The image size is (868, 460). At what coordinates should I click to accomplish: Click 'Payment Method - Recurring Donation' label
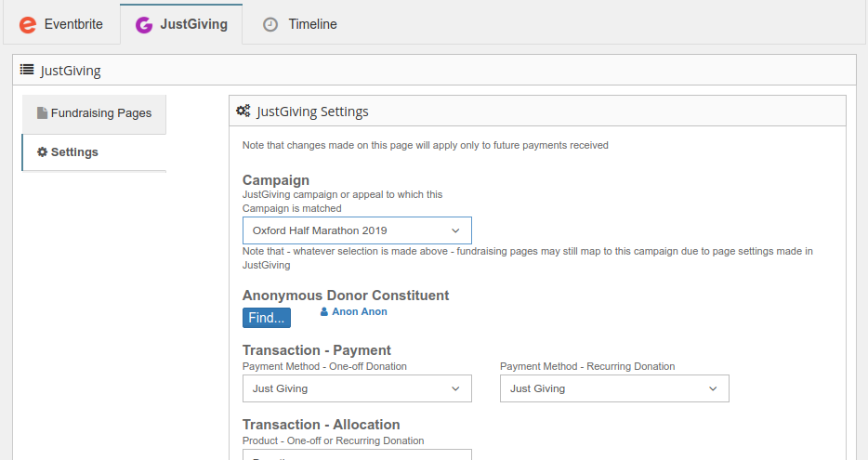tap(587, 366)
